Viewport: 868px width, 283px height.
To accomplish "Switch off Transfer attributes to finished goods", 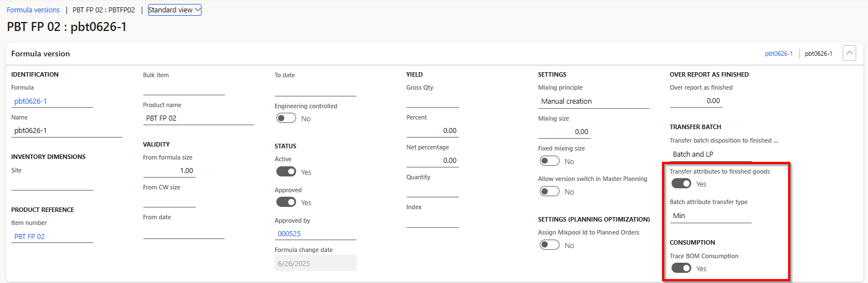I will pyautogui.click(x=681, y=184).
